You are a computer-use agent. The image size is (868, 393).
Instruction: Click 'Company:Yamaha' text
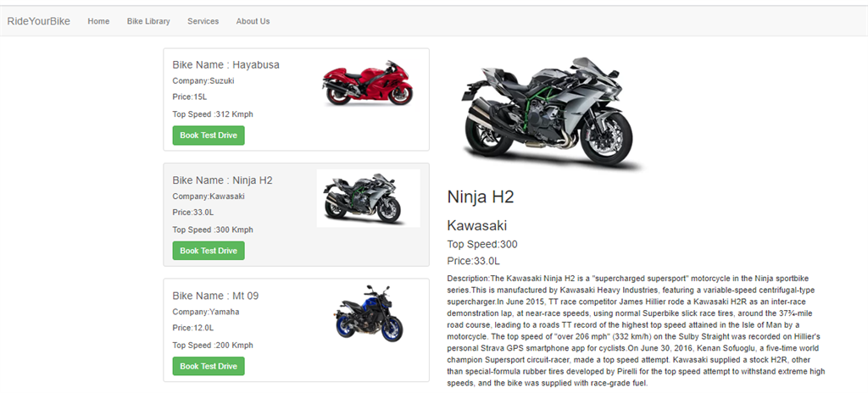coord(206,312)
